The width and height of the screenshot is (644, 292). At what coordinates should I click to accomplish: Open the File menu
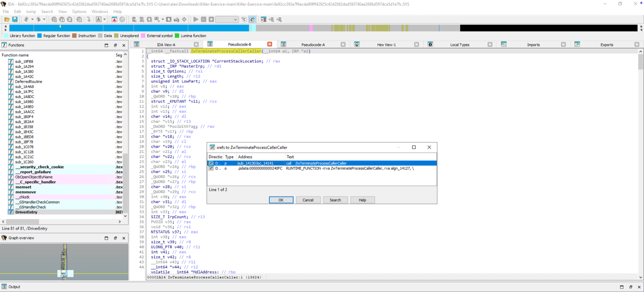[6, 11]
